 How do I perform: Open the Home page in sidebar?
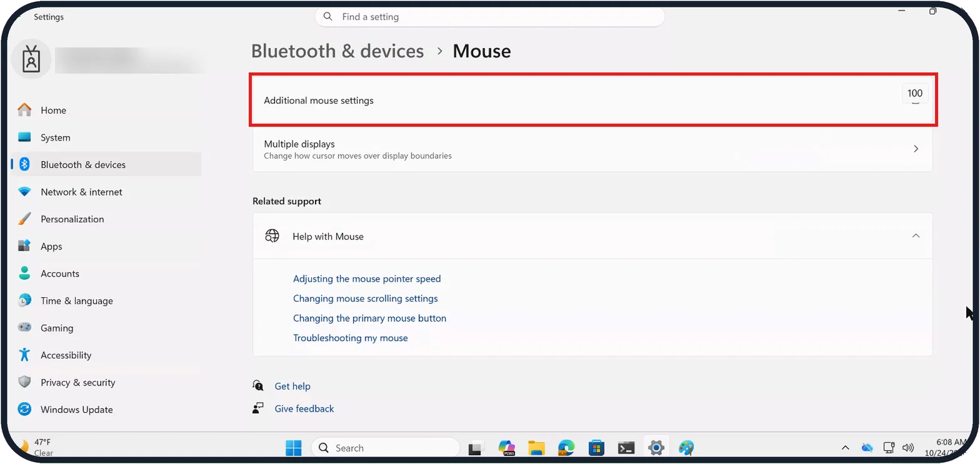point(105,110)
